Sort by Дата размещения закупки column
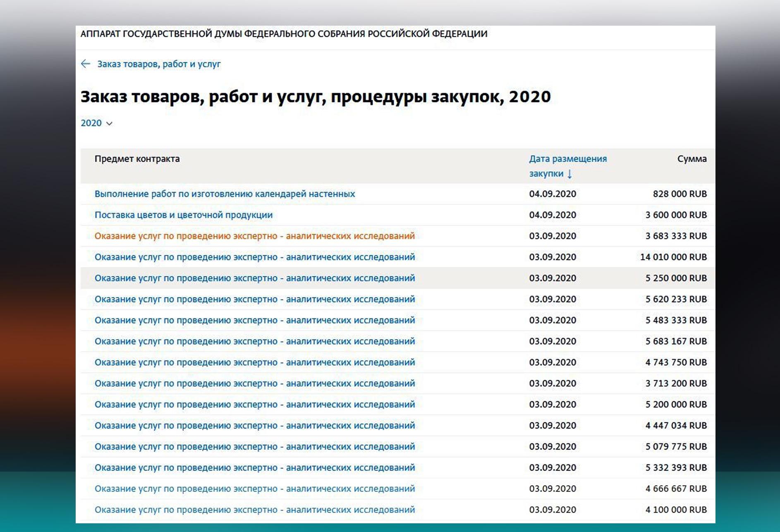The width and height of the screenshot is (780, 532). (568, 166)
